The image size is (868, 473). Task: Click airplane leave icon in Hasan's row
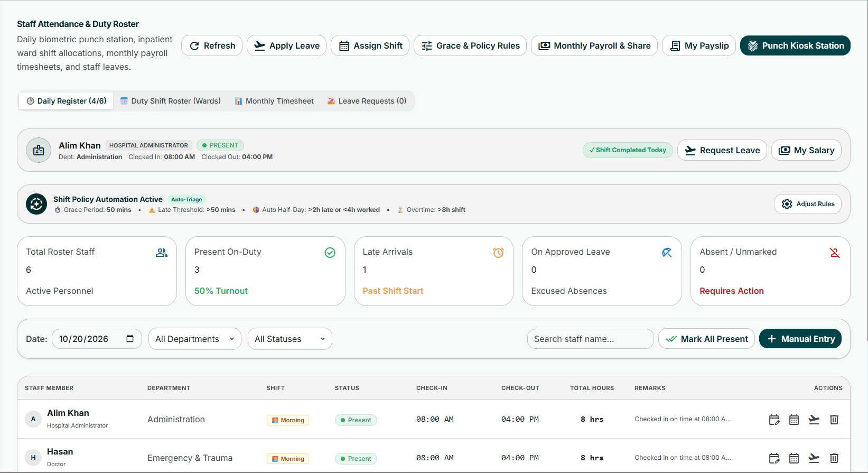[x=814, y=458]
